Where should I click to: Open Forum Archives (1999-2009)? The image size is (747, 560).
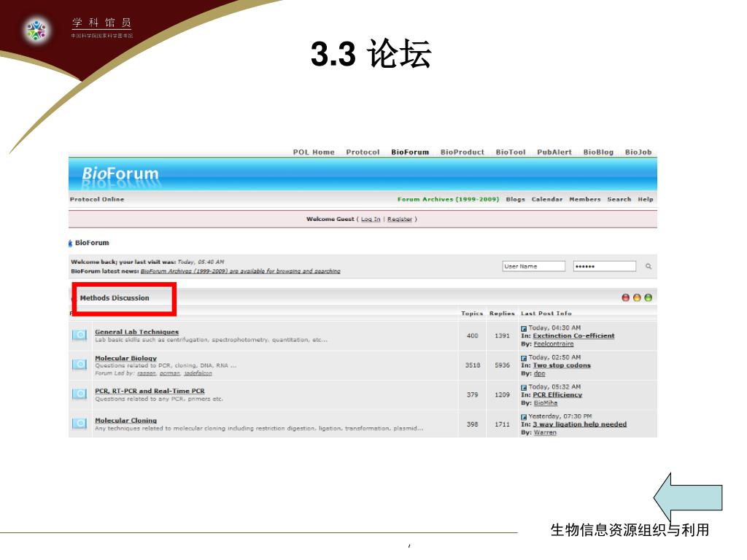click(448, 199)
